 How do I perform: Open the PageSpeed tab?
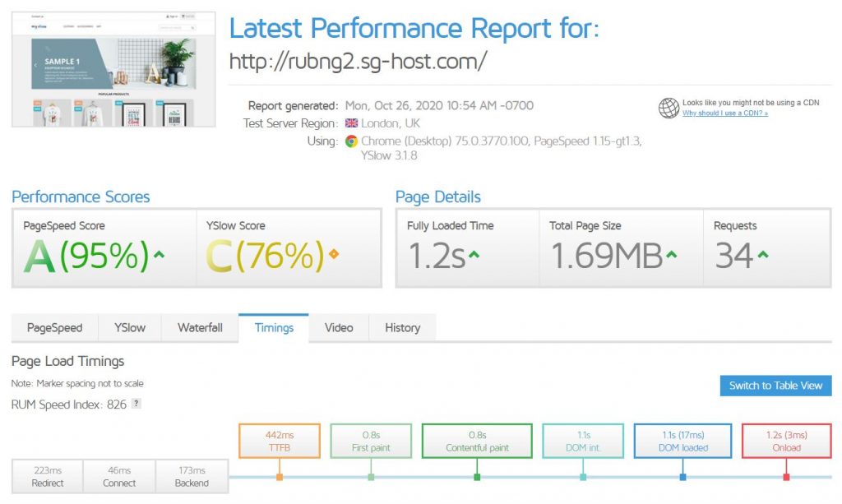(53, 327)
